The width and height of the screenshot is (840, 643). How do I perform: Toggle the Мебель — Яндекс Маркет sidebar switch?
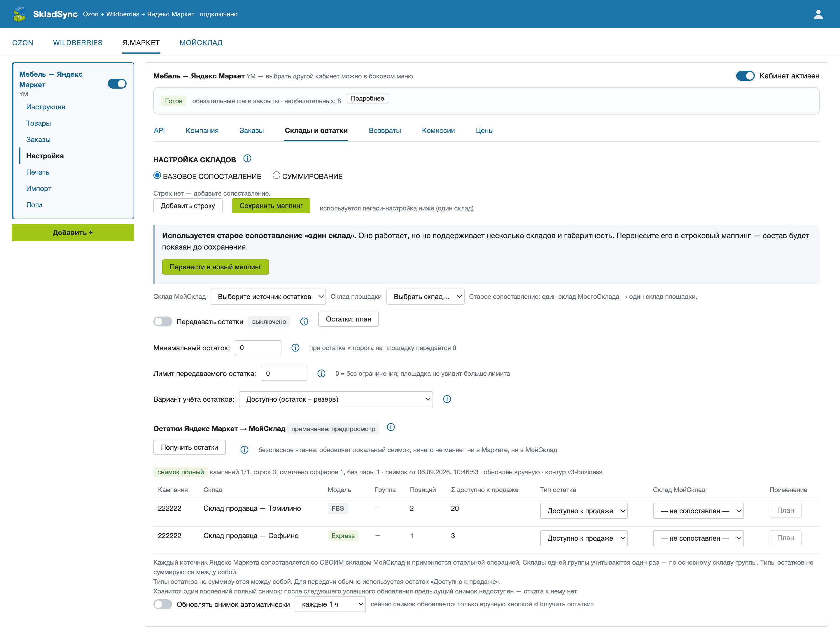(117, 84)
